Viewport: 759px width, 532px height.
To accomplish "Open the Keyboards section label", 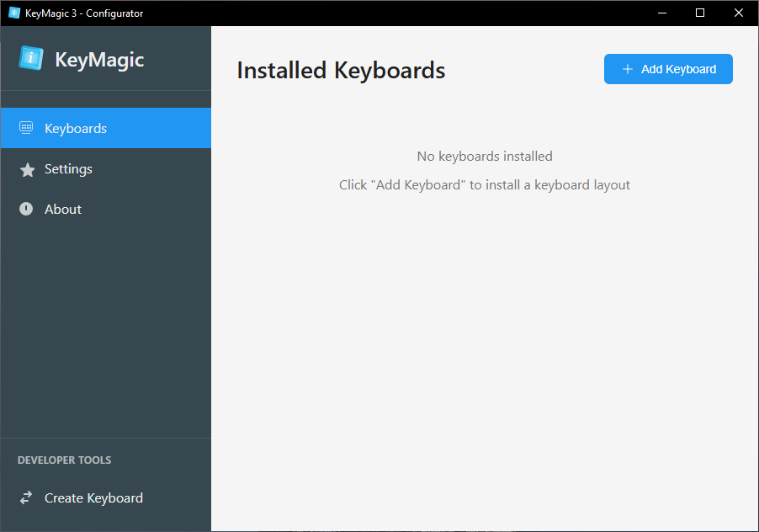I will click(x=76, y=128).
